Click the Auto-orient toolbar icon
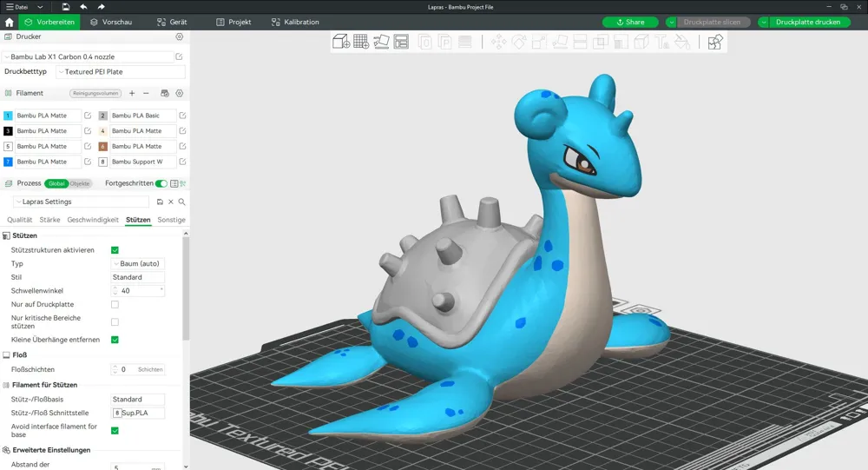Image resolution: width=868 pixels, height=470 pixels. point(381,42)
